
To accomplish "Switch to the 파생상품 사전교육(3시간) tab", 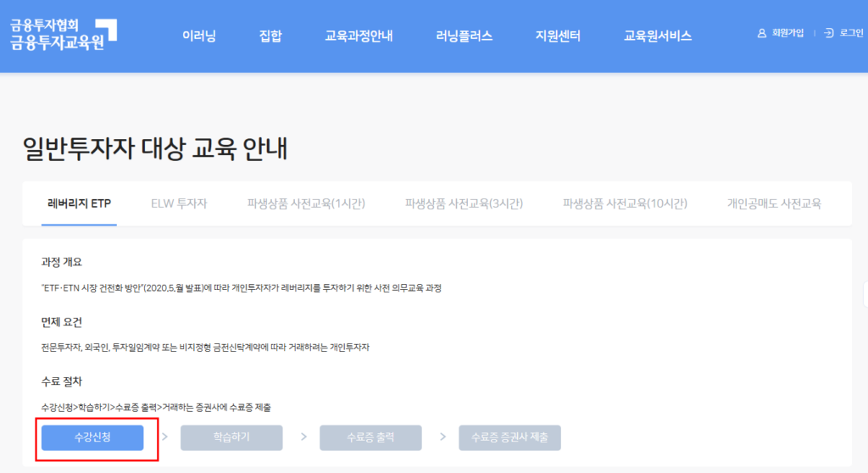I will [464, 203].
